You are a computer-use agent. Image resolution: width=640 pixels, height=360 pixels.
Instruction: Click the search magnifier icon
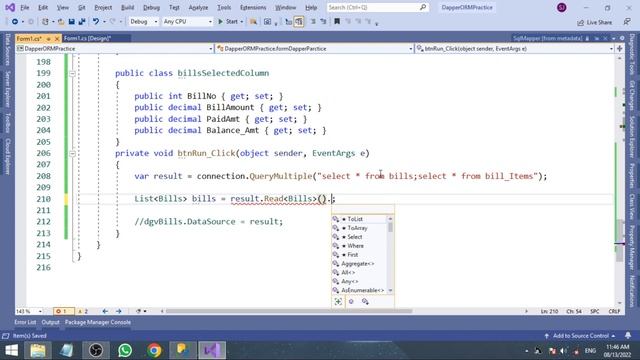pyautogui.click(x=423, y=7)
